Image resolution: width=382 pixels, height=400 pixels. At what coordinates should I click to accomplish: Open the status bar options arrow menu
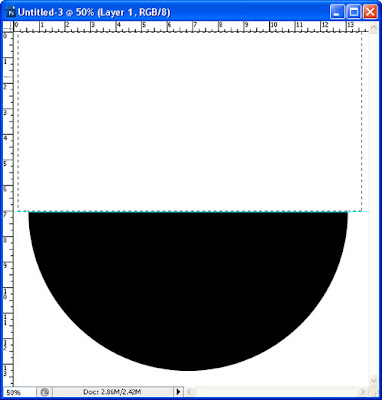178,392
